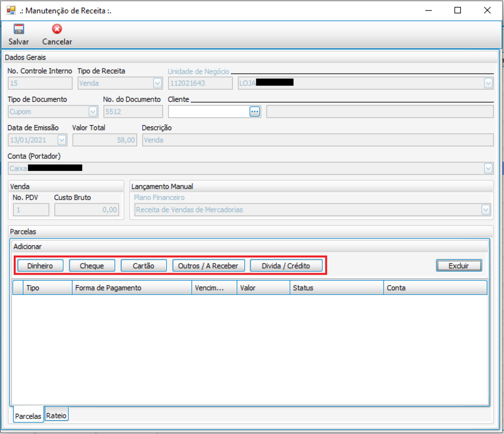Click the Descrição field

click(x=318, y=140)
